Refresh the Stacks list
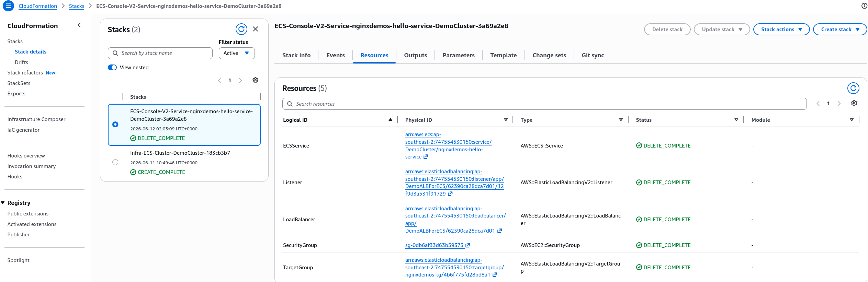The image size is (868, 282). tap(241, 29)
